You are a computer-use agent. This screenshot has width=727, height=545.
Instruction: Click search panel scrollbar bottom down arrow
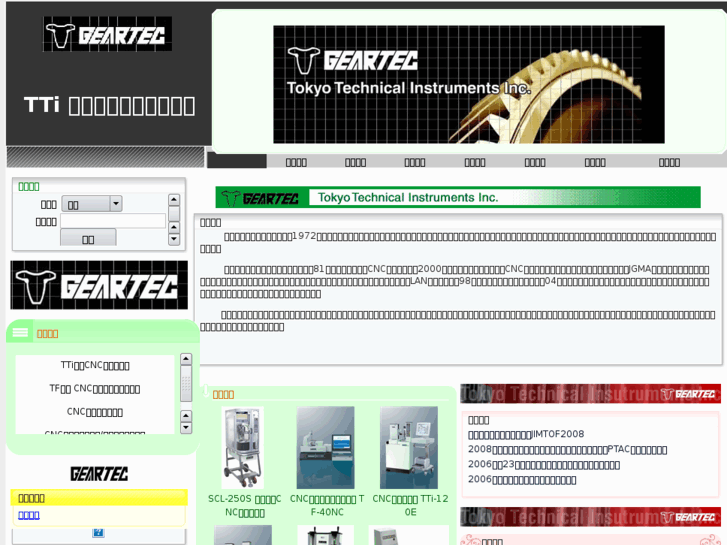(x=174, y=239)
